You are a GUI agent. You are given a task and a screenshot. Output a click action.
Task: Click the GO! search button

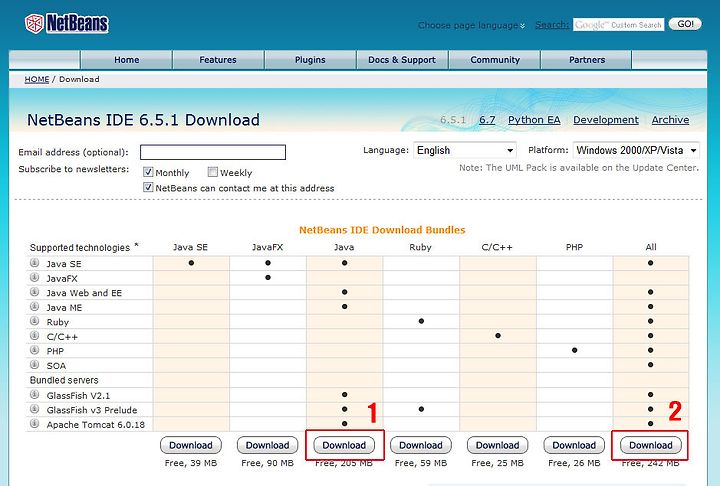pos(685,24)
